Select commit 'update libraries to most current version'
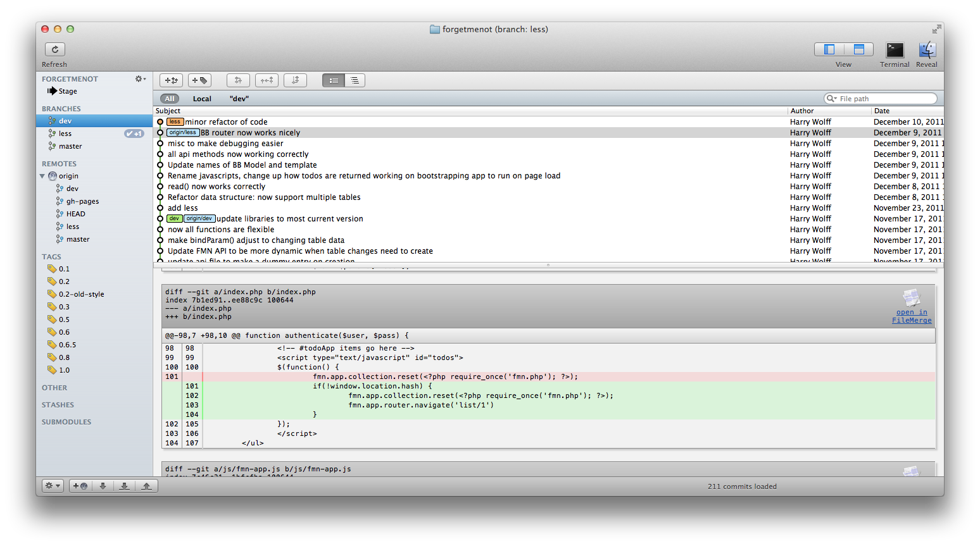The width and height of the screenshot is (980, 546). [x=548, y=219]
